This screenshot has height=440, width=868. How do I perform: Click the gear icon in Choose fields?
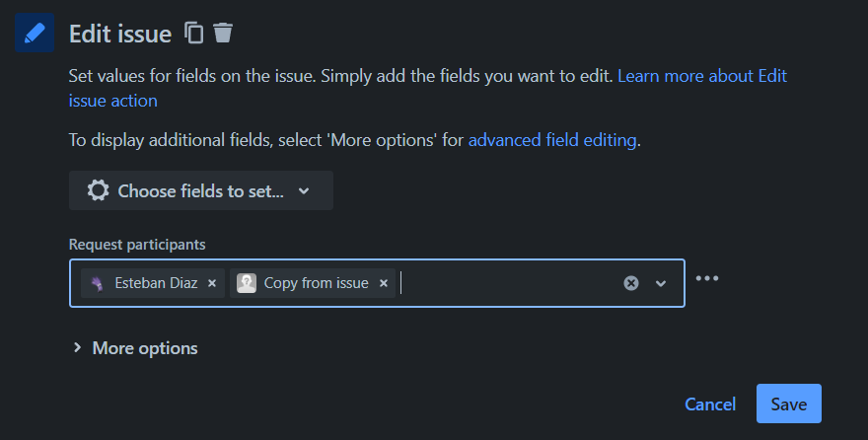(x=98, y=190)
